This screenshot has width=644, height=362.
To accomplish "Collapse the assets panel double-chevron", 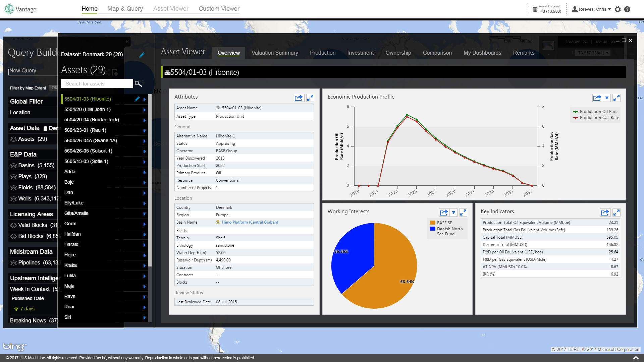I will coord(127,42).
